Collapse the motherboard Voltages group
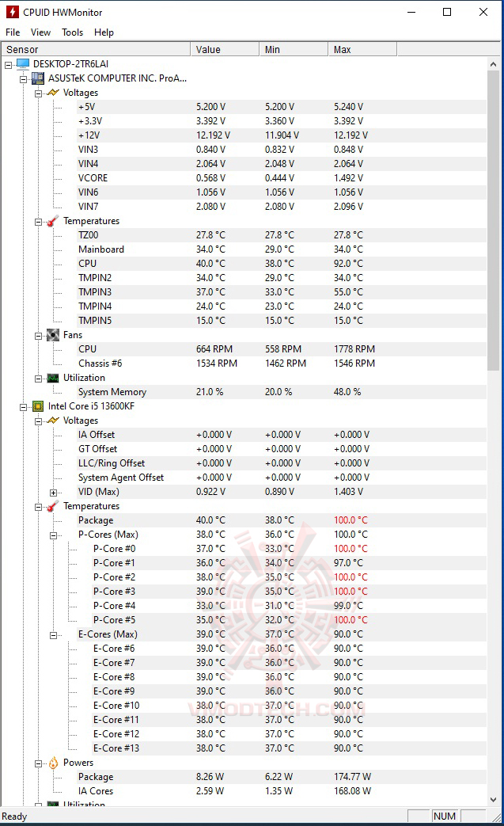 pyautogui.click(x=39, y=93)
